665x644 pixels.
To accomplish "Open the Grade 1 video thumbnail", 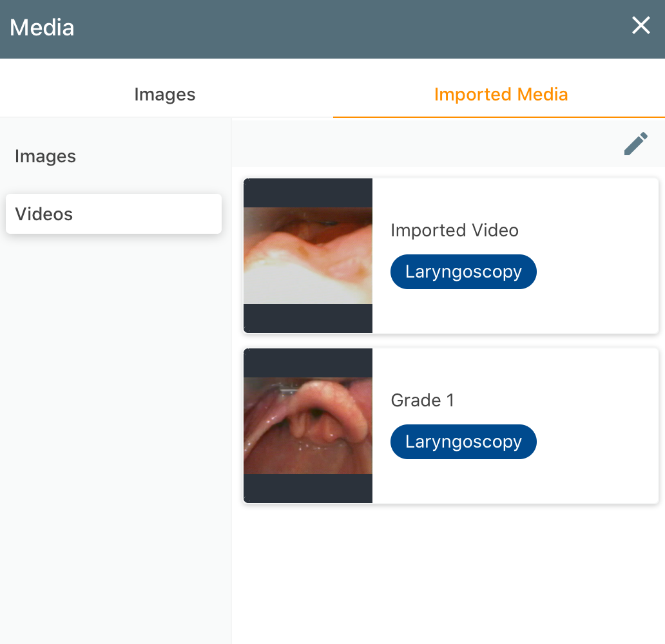I will click(308, 426).
